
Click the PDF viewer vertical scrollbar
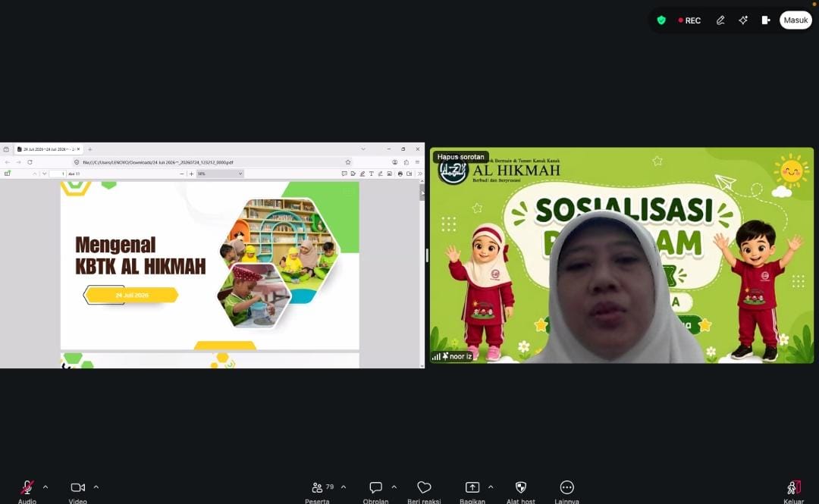click(422, 274)
